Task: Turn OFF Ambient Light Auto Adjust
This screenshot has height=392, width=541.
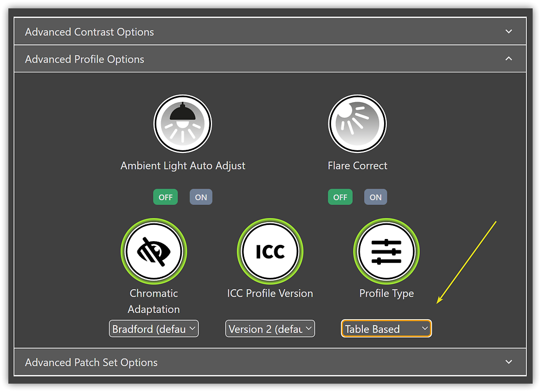Action: tap(165, 197)
